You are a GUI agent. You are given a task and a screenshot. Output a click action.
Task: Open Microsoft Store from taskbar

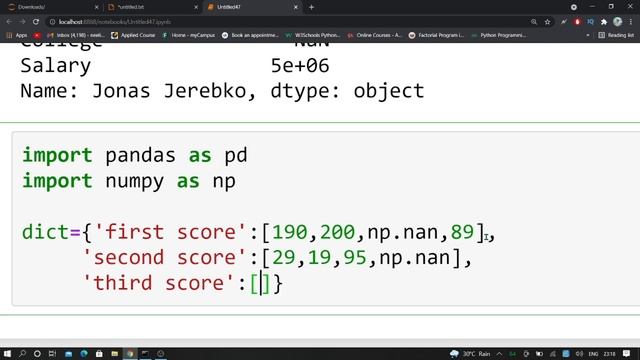[99, 353]
